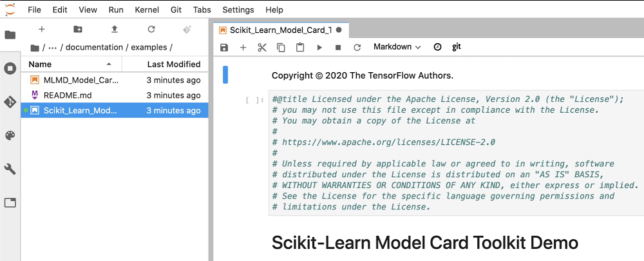
Task: Click the clock checkpoint icon
Action: (x=437, y=47)
